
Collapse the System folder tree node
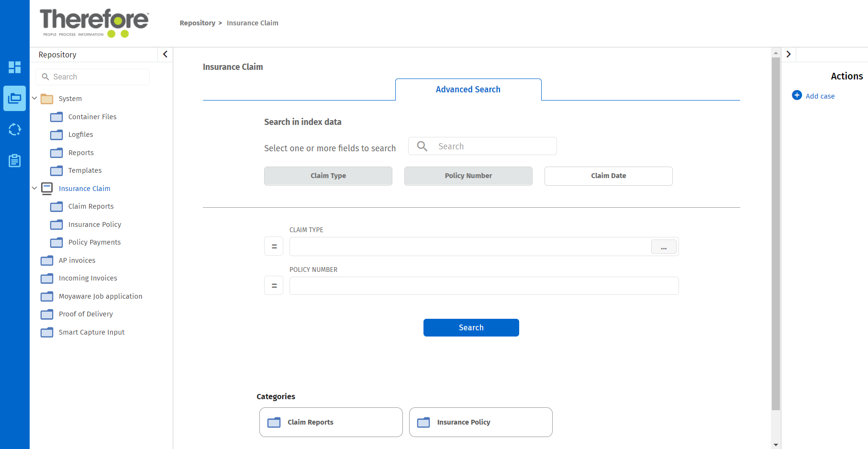point(34,98)
